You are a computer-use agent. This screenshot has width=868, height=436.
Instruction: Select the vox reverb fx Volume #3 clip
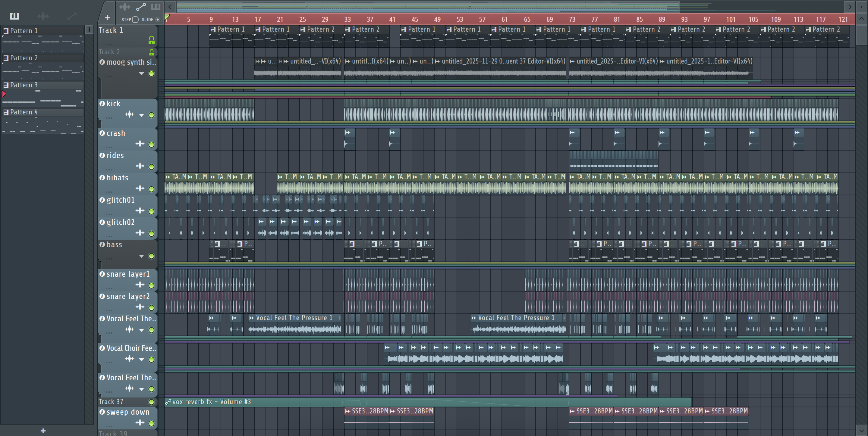[428, 402]
